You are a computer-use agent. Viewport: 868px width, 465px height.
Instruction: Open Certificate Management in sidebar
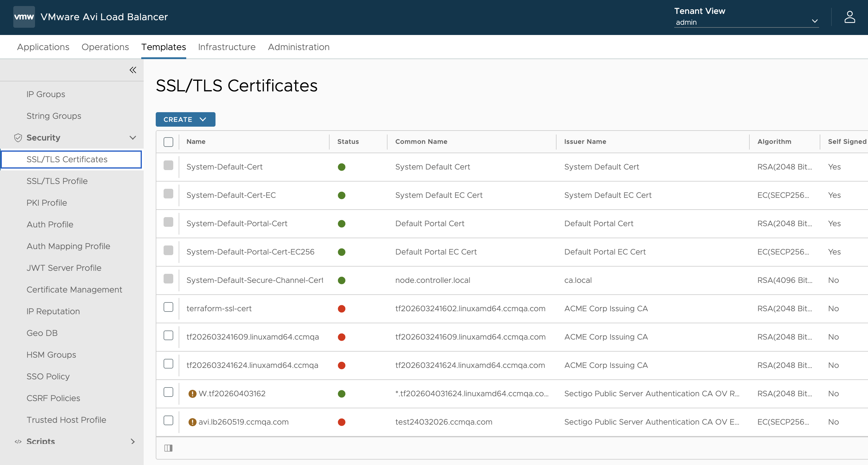tap(74, 289)
